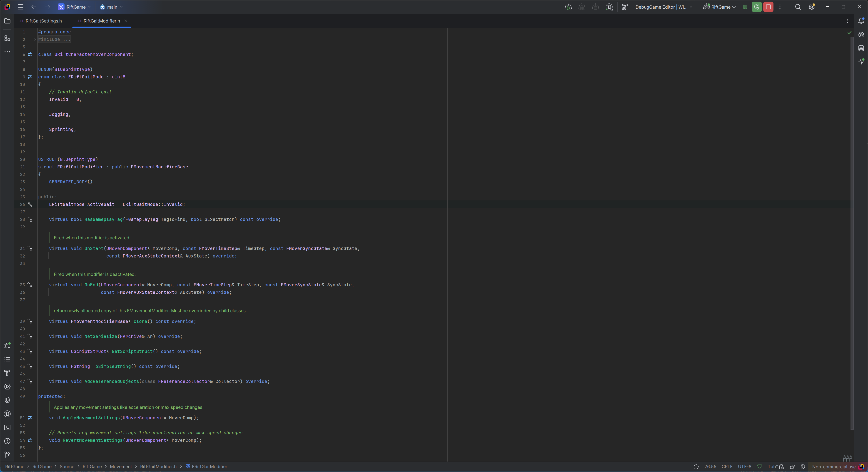The image size is (868, 472).
Task: Open IDE settings gear
Action: click(x=811, y=7)
